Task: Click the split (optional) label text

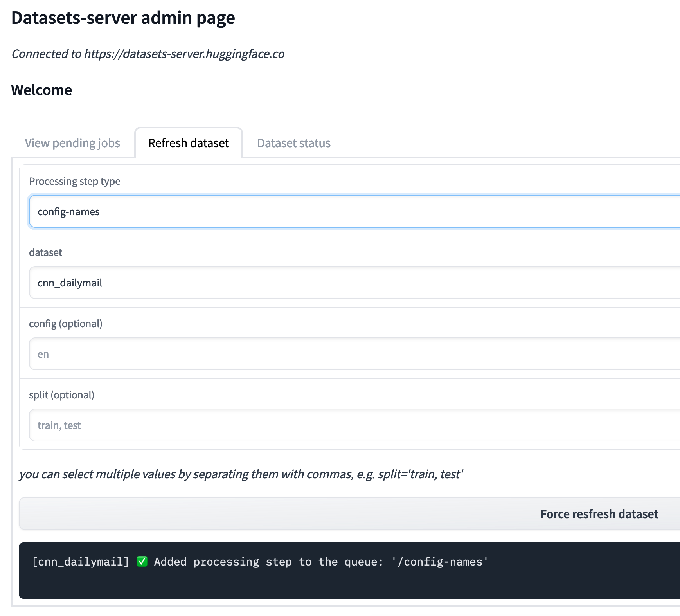Action: coord(62,395)
